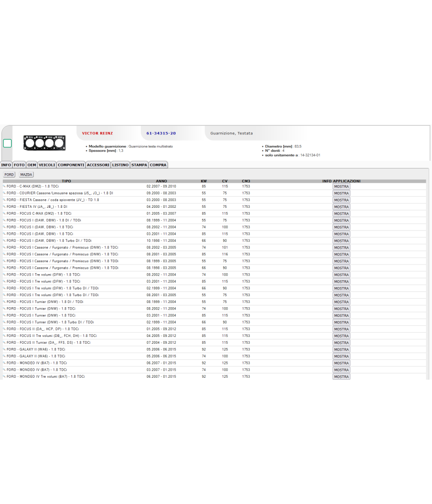Click magnifier for GALAXY II (WA6) 74 kW
The image size is (432, 504).
[4, 356]
